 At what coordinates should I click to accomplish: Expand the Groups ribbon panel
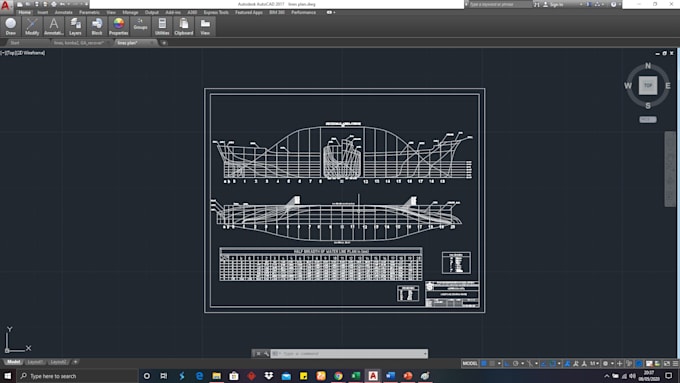pyautogui.click(x=141, y=26)
